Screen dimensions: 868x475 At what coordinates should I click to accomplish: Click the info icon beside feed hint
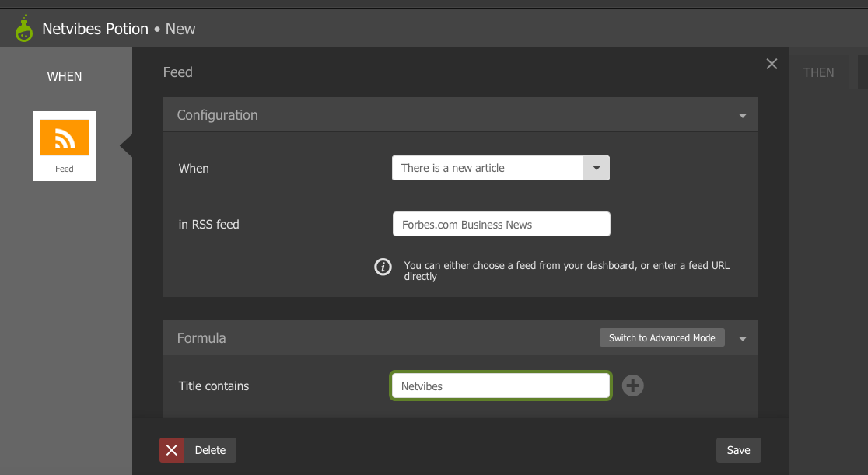click(x=383, y=267)
